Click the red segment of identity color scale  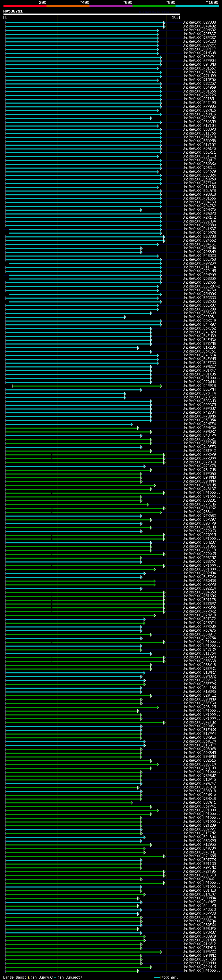click(x=25, y=6)
